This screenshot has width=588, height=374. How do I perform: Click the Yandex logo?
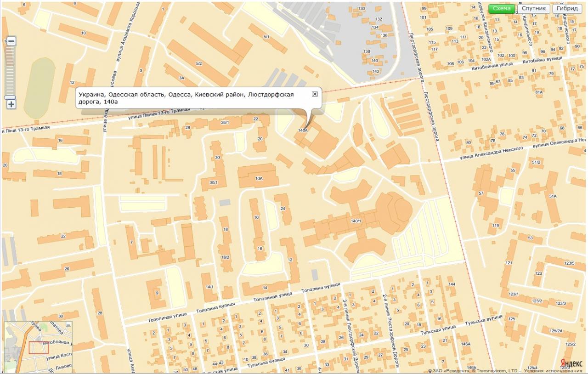click(x=572, y=363)
